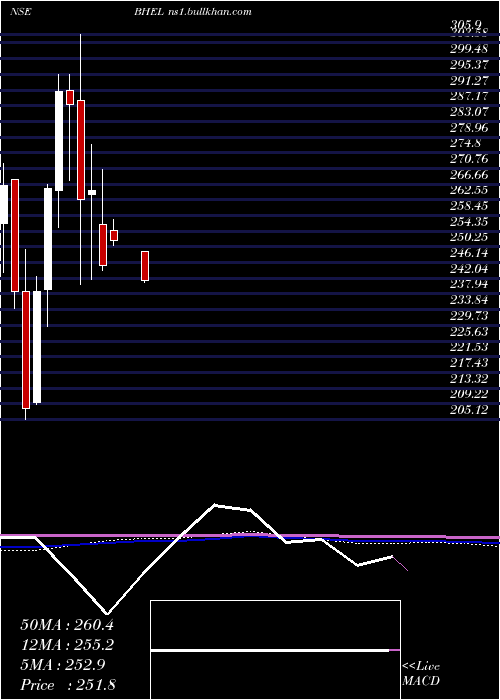Select the 246.14 price axis label

pos(469,254)
